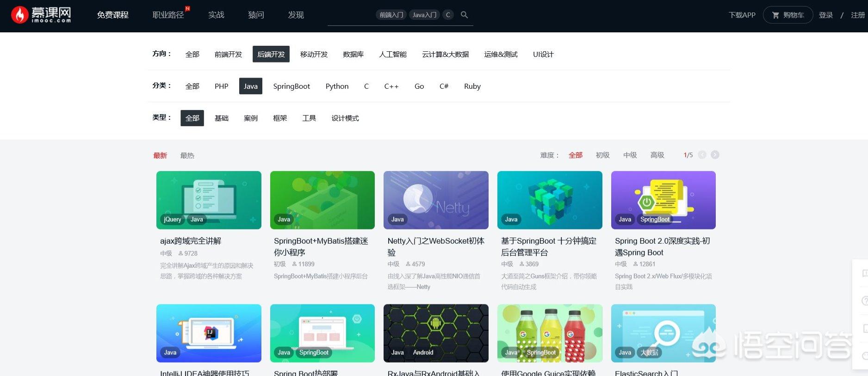868x376 pixels.
Task: Click 下载APP link
Action: point(742,15)
